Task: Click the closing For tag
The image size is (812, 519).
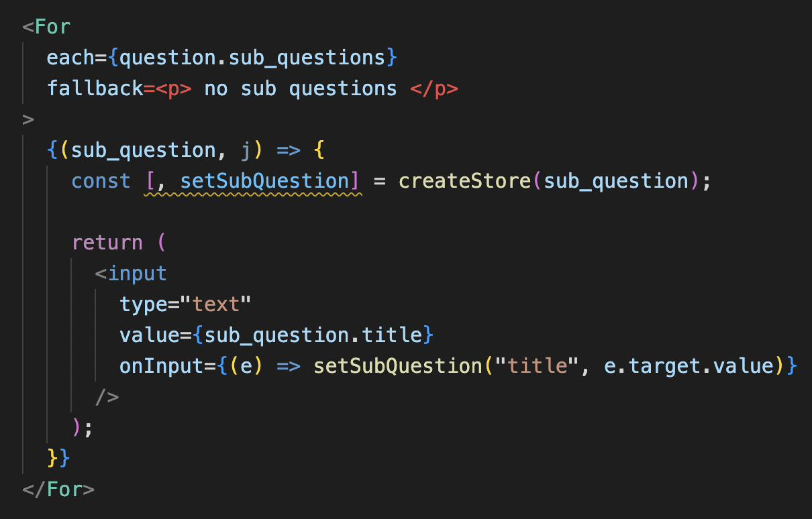Action: pyautogui.click(x=58, y=489)
